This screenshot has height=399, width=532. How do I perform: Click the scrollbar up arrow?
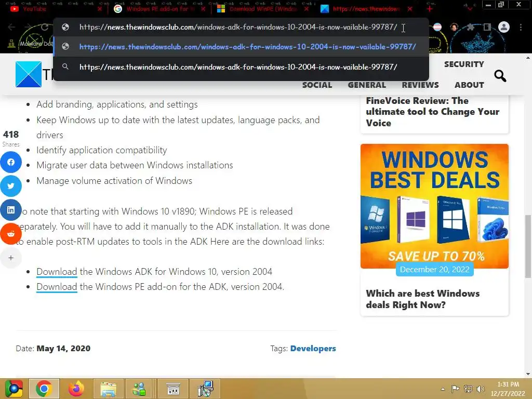click(528, 58)
